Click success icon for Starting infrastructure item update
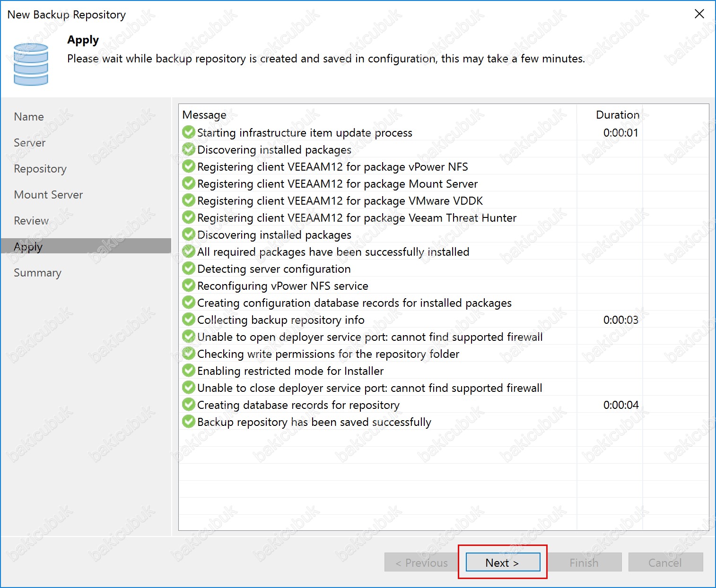Image resolution: width=716 pixels, height=588 pixels. pos(189,132)
